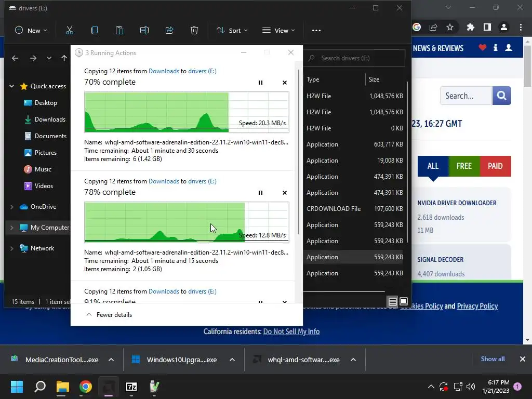Open Music in the navigation pane
The image size is (532, 399).
(37, 169)
